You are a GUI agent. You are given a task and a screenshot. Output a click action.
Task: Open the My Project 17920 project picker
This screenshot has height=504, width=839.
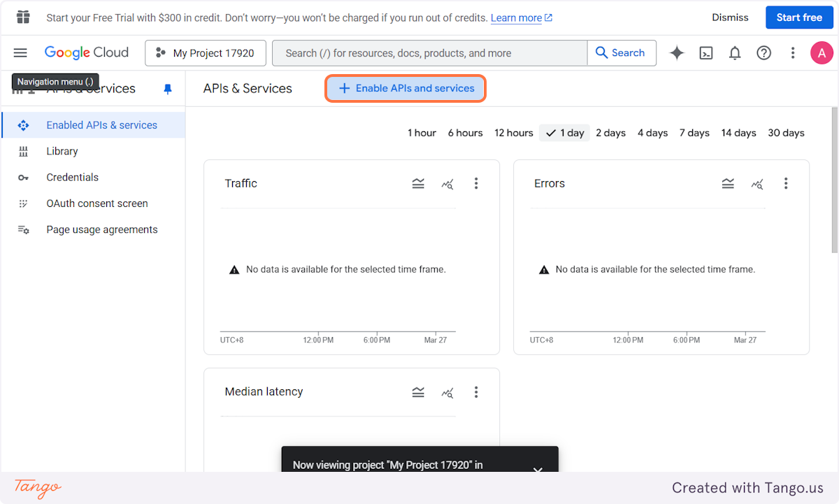point(205,52)
